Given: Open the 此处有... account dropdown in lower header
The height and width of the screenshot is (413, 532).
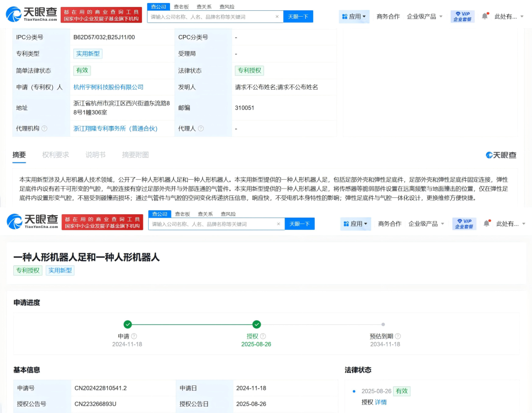Looking at the screenshot, I should tap(510, 223).
